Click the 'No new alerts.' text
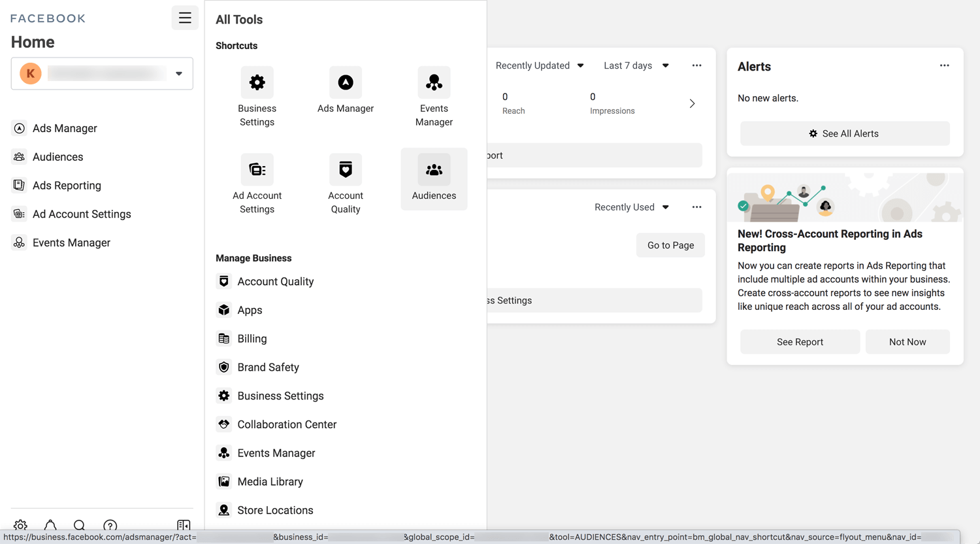 tap(768, 98)
